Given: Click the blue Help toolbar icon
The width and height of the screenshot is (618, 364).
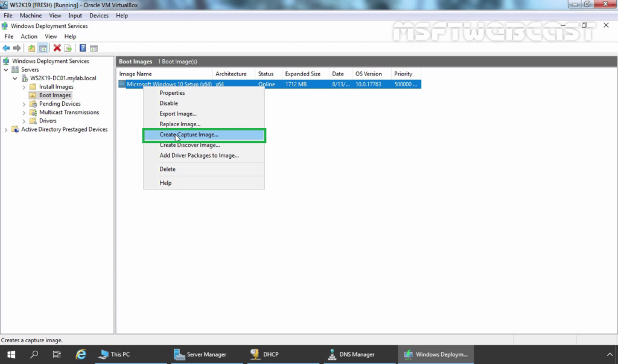Looking at the screenshot, I should pos(82,48).
